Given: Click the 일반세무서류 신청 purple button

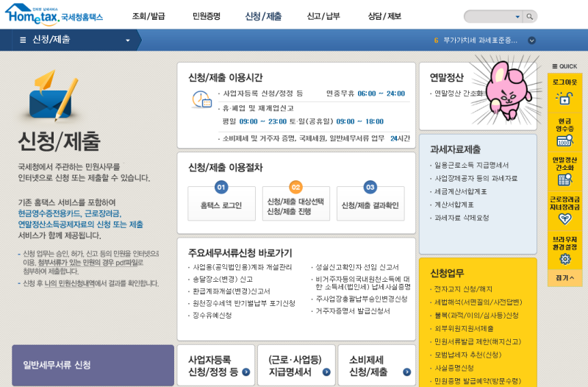Looking at the screenshot, I should pos(93,366).
